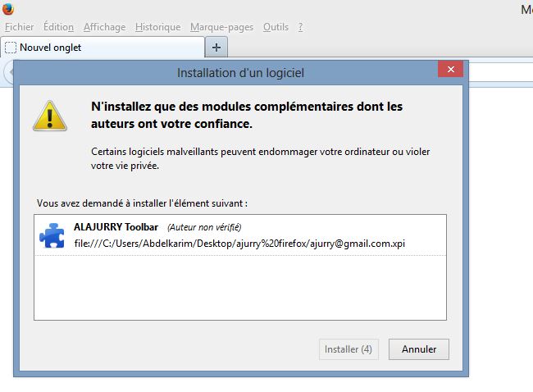Cancel installation with the Annuler button
533x392 pixels.
coord(419,349)
